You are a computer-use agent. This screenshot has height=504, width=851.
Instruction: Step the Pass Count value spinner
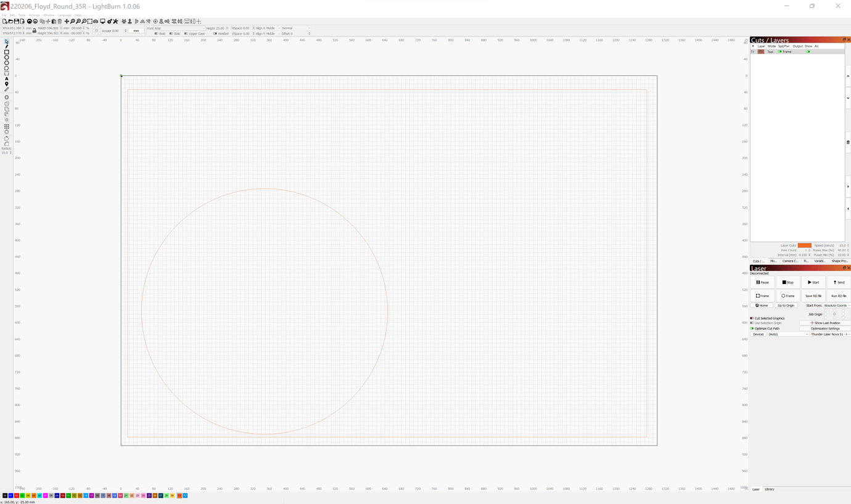coord(809,250)
